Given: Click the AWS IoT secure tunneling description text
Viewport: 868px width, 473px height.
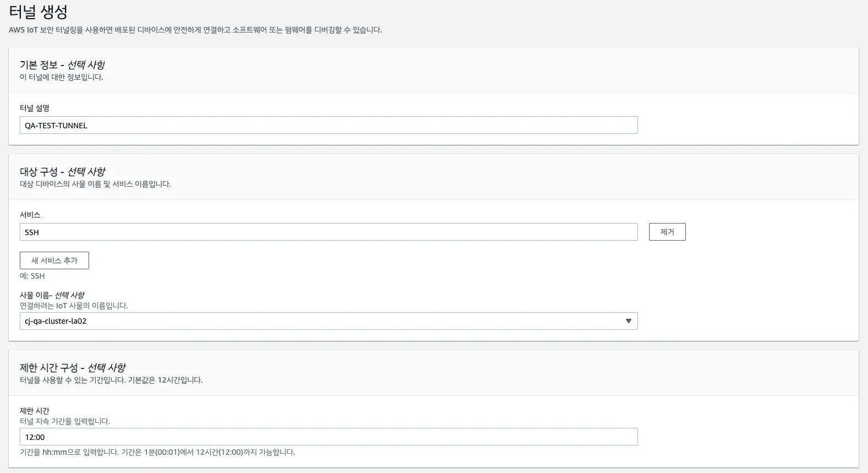Looking at the screenshot, I should click(195, 30).
